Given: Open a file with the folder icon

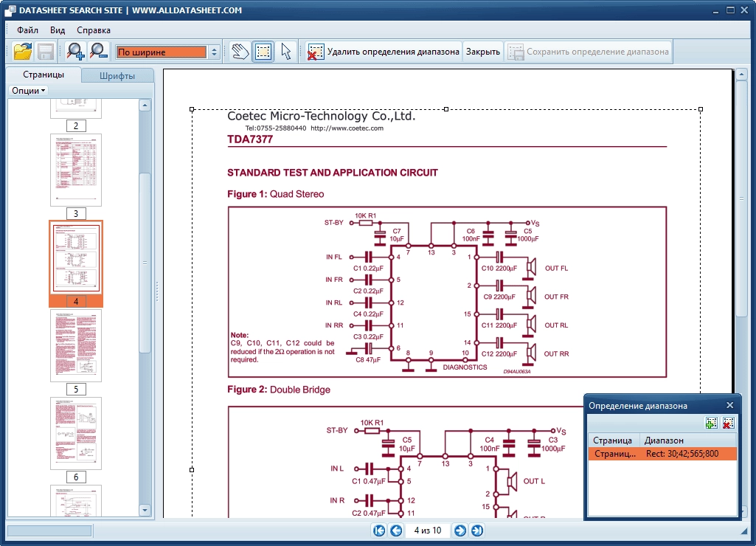Looking at the screenshot, I should click(23, 51).
